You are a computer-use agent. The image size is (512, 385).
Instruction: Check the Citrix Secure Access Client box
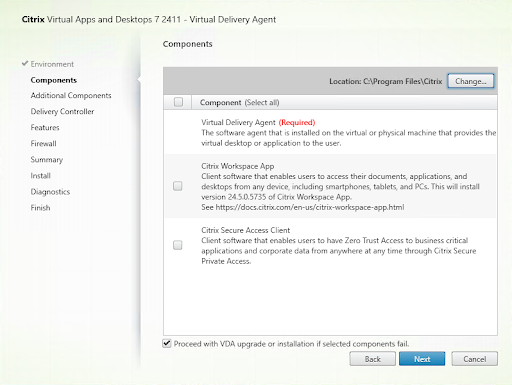[178, 245]
